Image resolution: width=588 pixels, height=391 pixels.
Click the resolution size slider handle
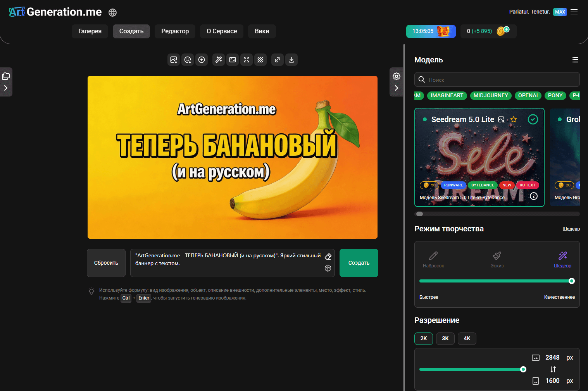click(x=523, y=369)
